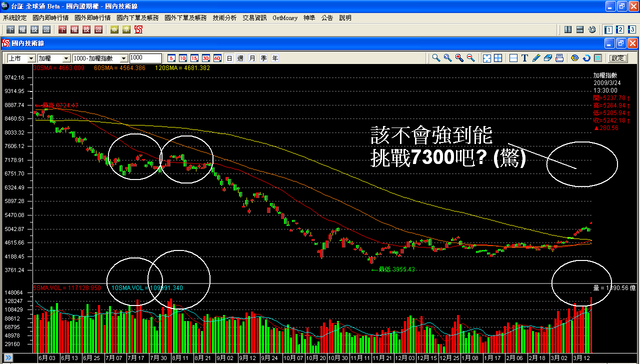Click the red S logo toolbar icon
This screenshot has width=640, height=364.
click(x=138, y=30)
